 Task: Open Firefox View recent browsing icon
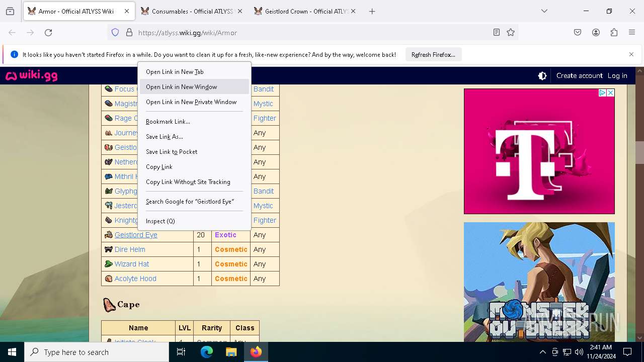[x=10, y=11]
